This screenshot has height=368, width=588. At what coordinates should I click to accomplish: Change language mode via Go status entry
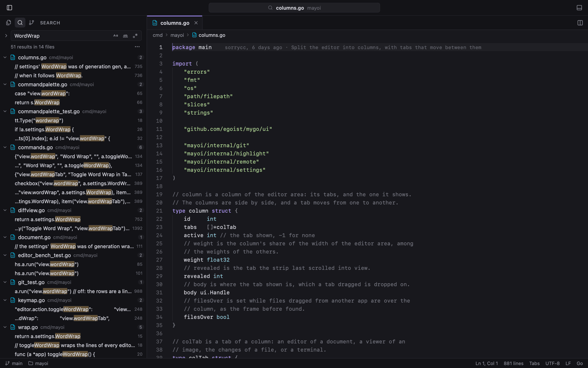(580, 363)
